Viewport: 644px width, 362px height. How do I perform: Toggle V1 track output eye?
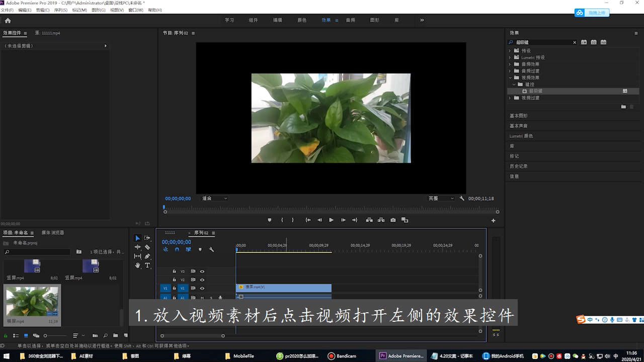(x=202, y=288)
